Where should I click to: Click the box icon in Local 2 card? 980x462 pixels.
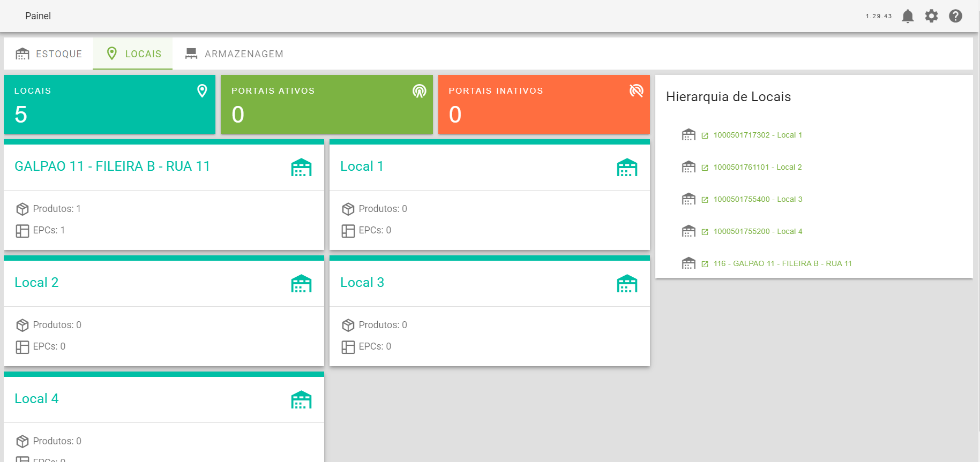point(23,325)
